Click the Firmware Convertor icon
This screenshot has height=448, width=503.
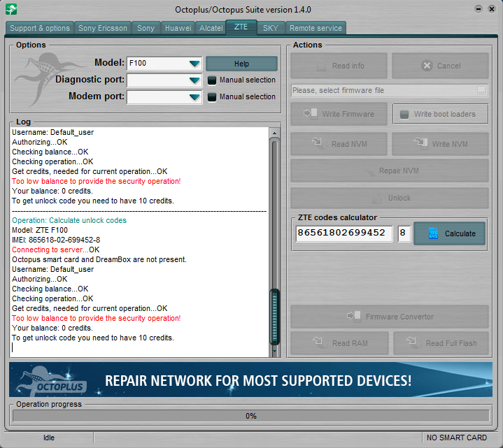(354, 317)
